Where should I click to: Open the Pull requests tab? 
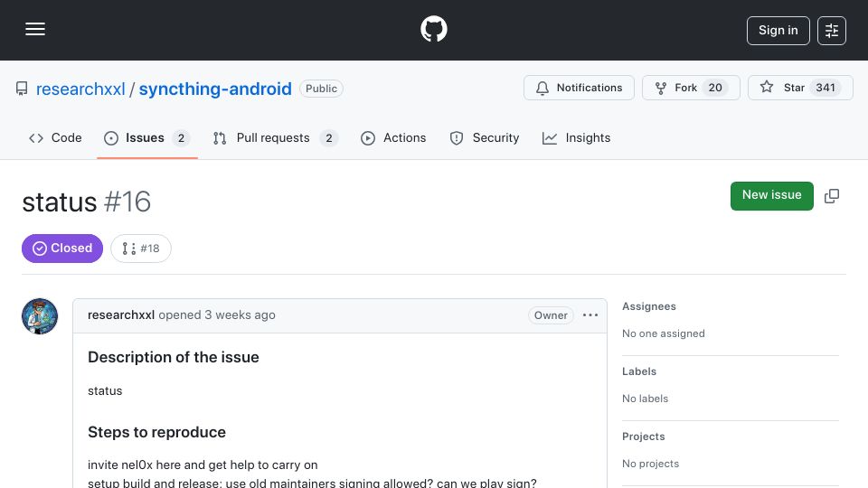(275, 137)
